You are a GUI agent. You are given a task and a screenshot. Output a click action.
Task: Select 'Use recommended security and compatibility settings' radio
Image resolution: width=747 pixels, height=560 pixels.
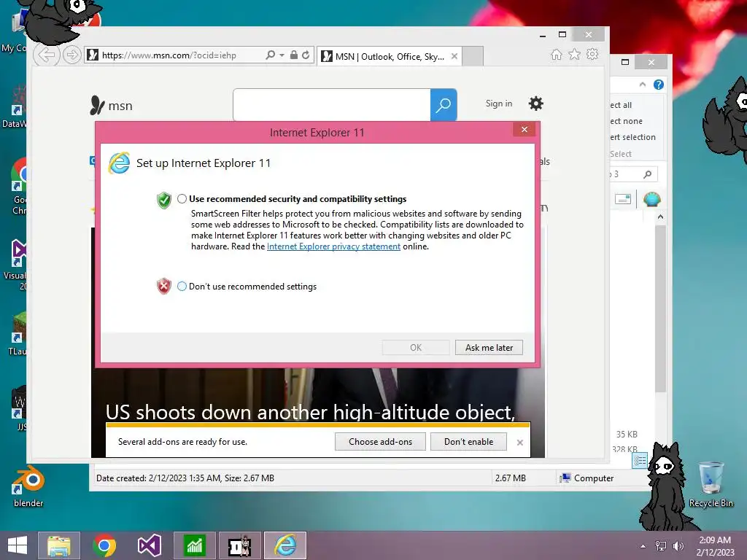182,199
